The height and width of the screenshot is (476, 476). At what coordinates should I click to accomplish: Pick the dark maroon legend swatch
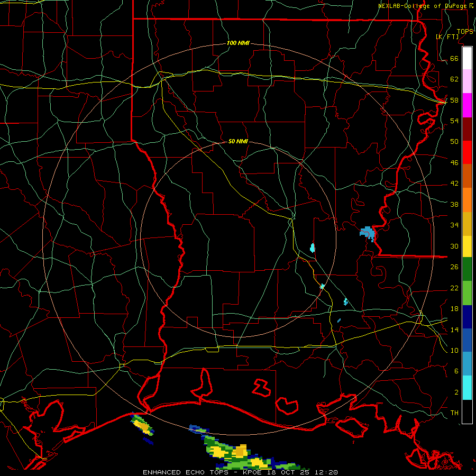coord(467,129)
